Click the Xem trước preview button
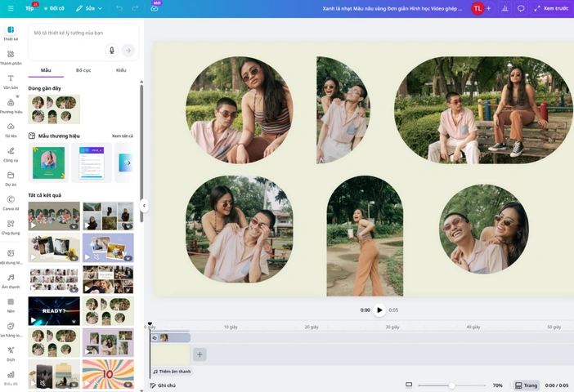574x392 pixels. [x=551, y=8]
